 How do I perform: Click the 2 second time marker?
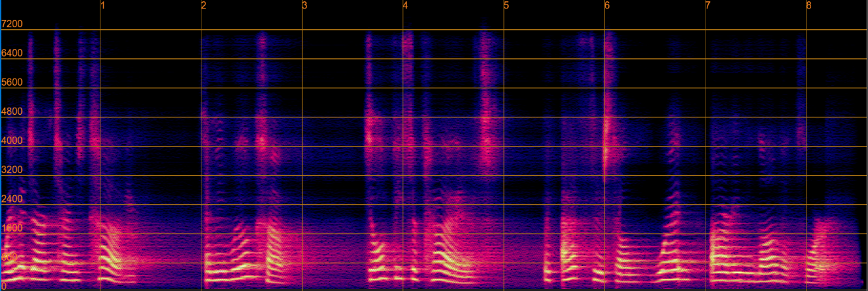tap(204, 6)
